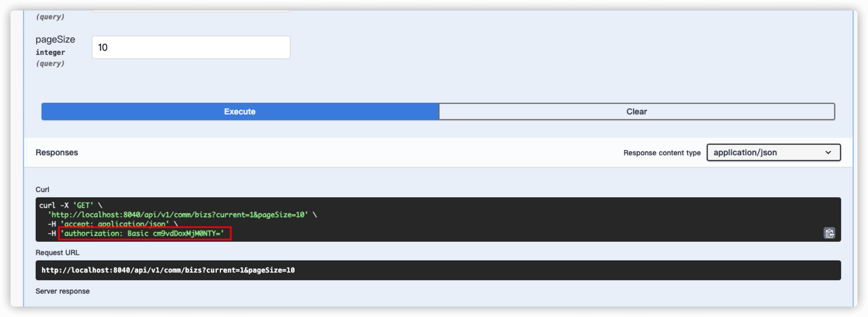Expand the response content type chevron arrow
Image resolution: width=868 pixels, height=317 pixels.
click(x=828, y=153)
